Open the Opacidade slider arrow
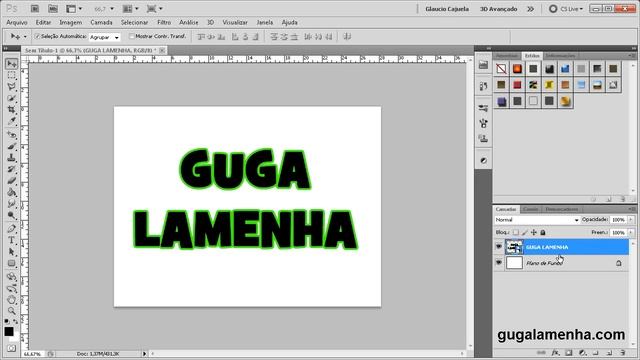Image resolution: width=640 pixels, height=360 pixels. (x=631, y=220)
